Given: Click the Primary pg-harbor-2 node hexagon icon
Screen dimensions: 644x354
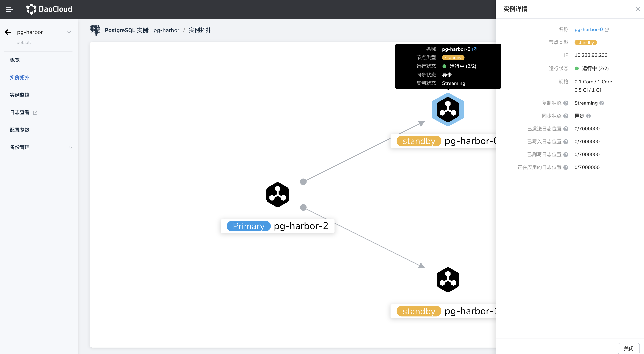Looking at the screenshot, I should pyautogui.click(x=277, y=195).
